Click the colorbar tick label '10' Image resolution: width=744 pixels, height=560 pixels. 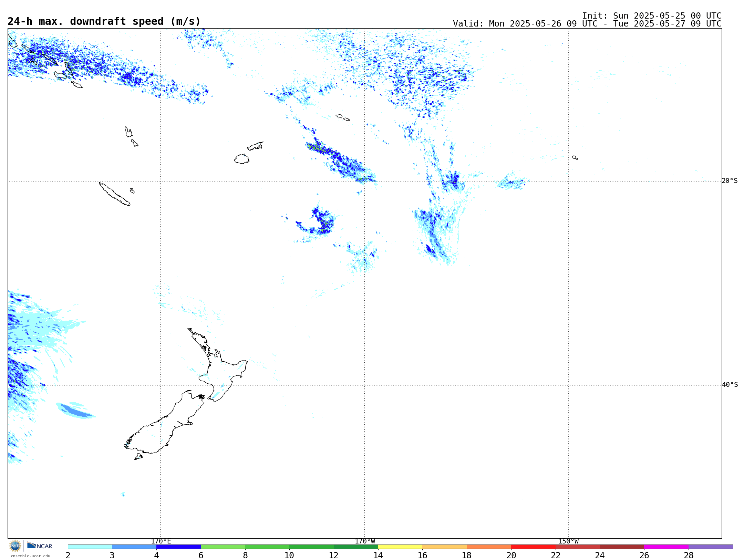click(x=289, y=555)
